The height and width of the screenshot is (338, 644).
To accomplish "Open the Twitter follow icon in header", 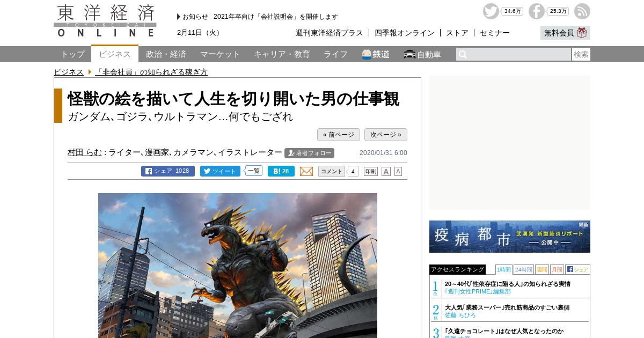I will pos(491,11).
